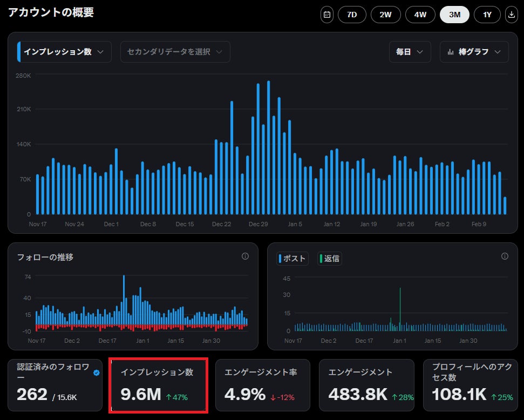
Task: Open the プロフィールへのアクセス数 108.1K card
Action: [x=472, y=385]
